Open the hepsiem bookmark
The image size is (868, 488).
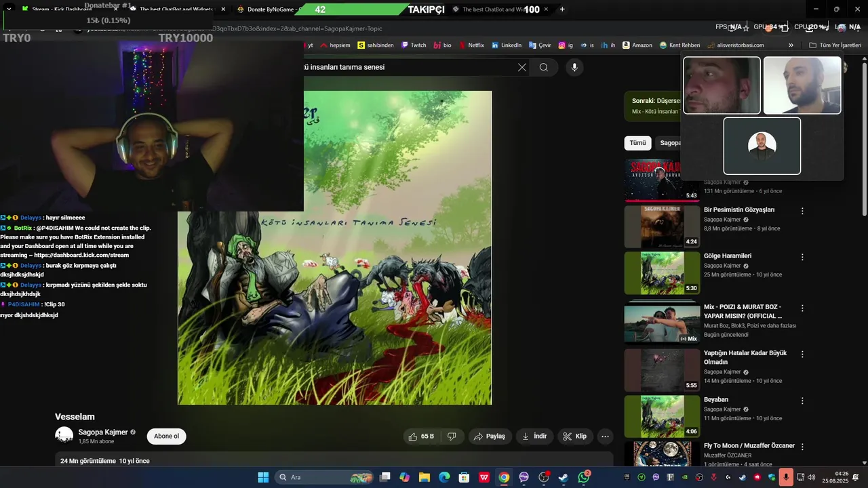(x=336, y=45)
